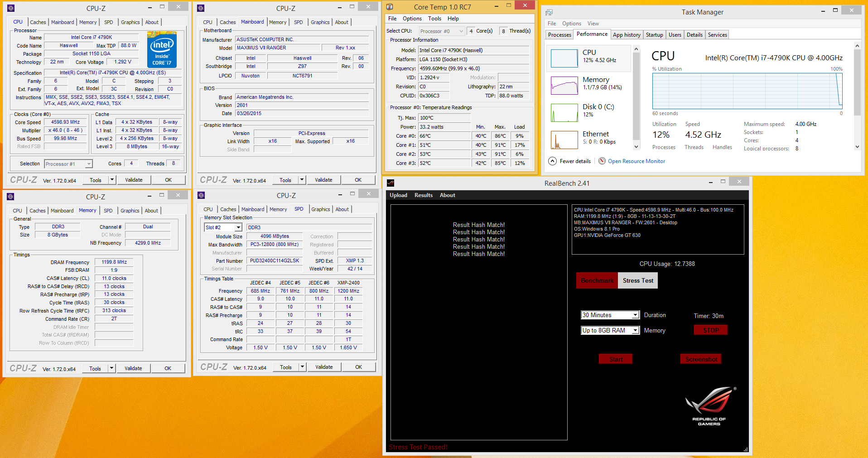Switch to Caches tab in CPU-Z CPU window

coord(38,22)
